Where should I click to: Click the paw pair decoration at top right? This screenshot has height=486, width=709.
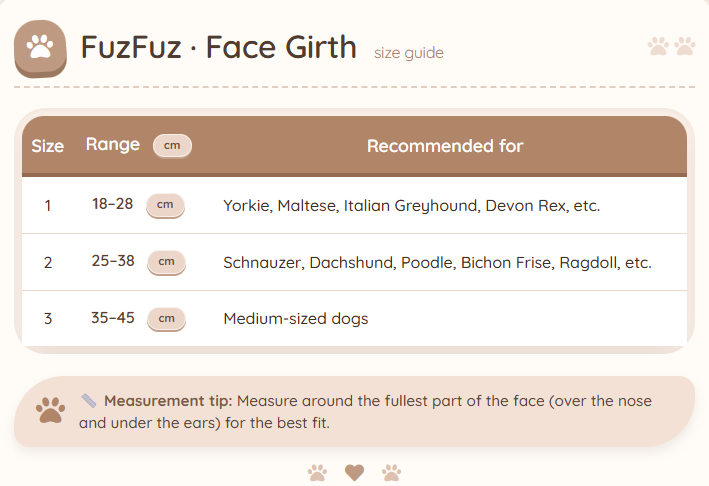(671, 46)
